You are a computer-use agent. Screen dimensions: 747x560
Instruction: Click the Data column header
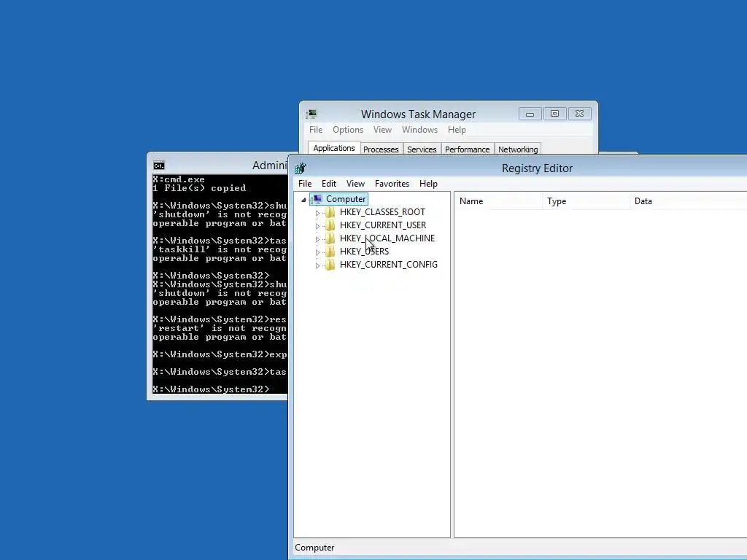(x=689, y=201)
